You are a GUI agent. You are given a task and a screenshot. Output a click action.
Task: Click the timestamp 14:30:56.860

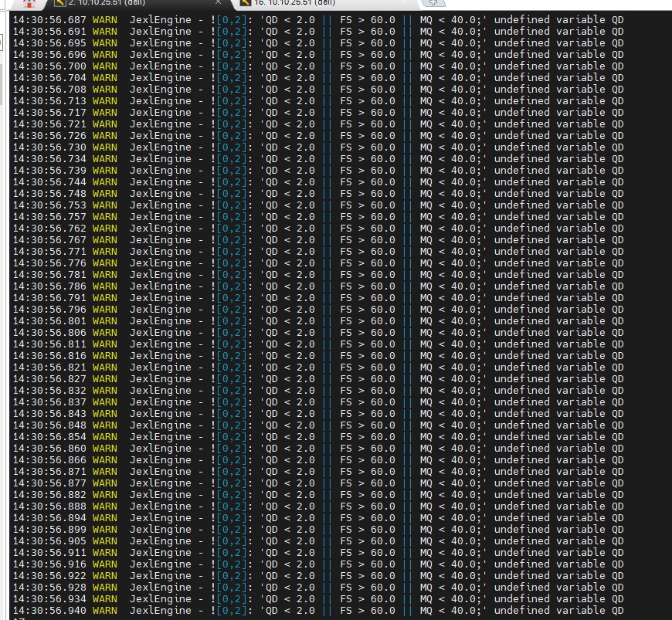[49, 448]
